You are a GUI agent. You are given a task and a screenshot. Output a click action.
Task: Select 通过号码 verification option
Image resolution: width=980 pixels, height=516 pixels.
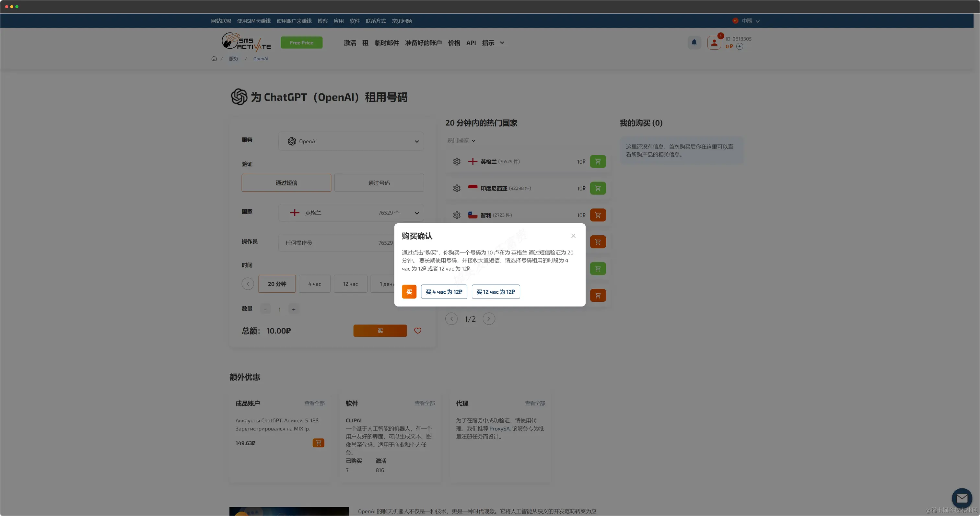click(379, 183)
